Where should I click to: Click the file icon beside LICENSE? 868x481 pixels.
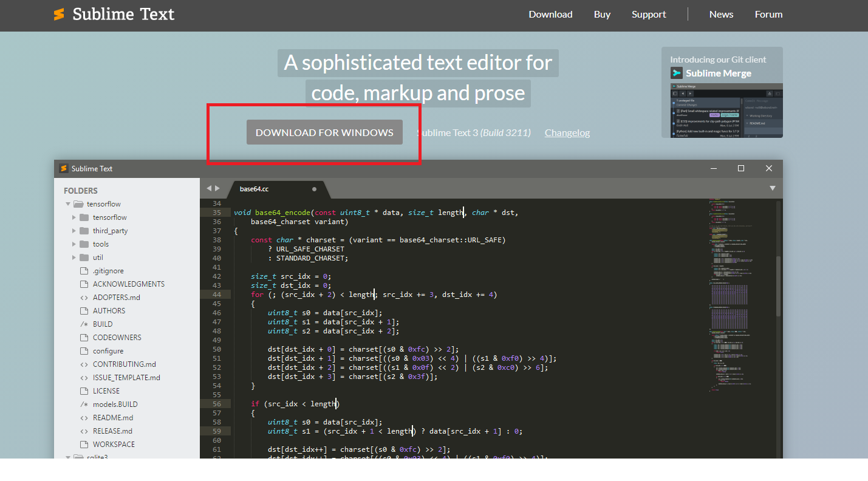coord(84,391)
